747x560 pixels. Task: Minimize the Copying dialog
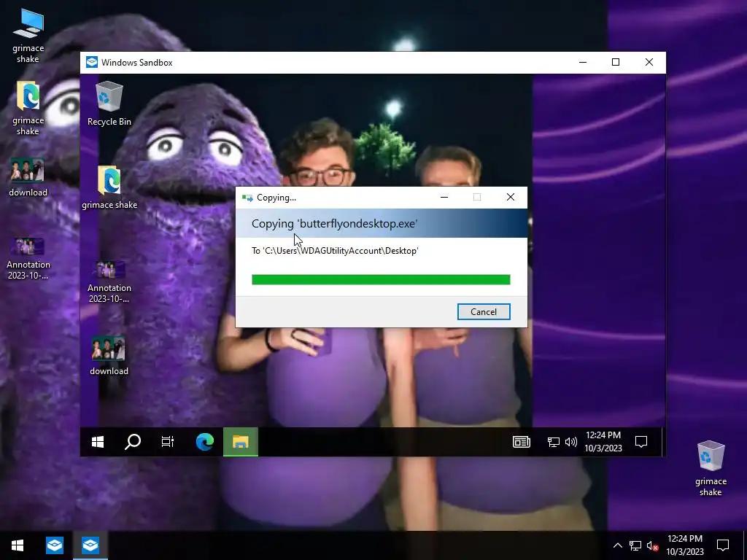(444, 197)
